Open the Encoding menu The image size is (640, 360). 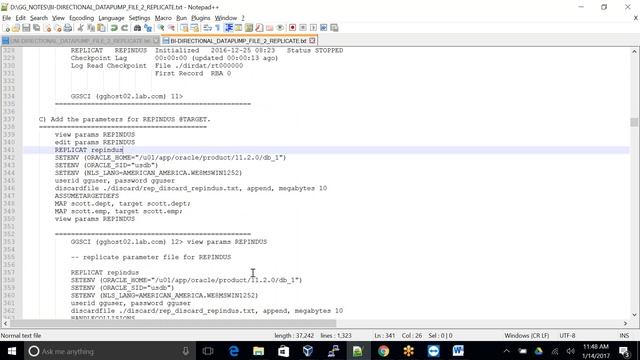click(82, 18)
